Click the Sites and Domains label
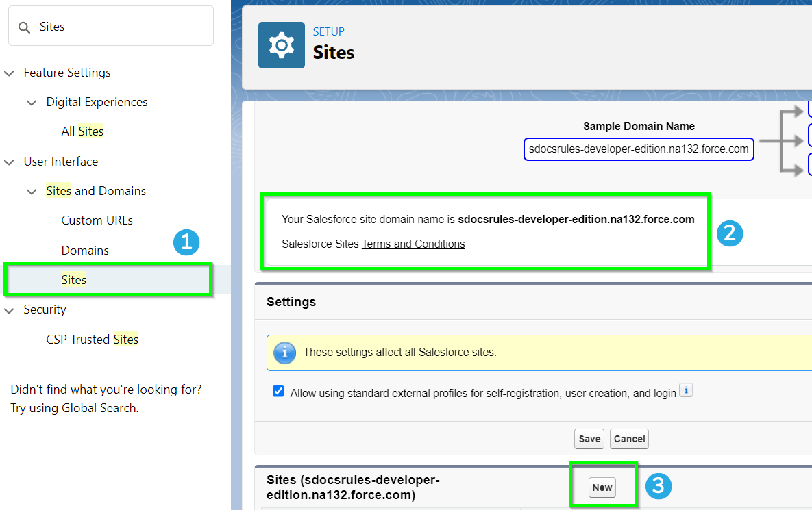812x510 pixels. tap(96, 191)
